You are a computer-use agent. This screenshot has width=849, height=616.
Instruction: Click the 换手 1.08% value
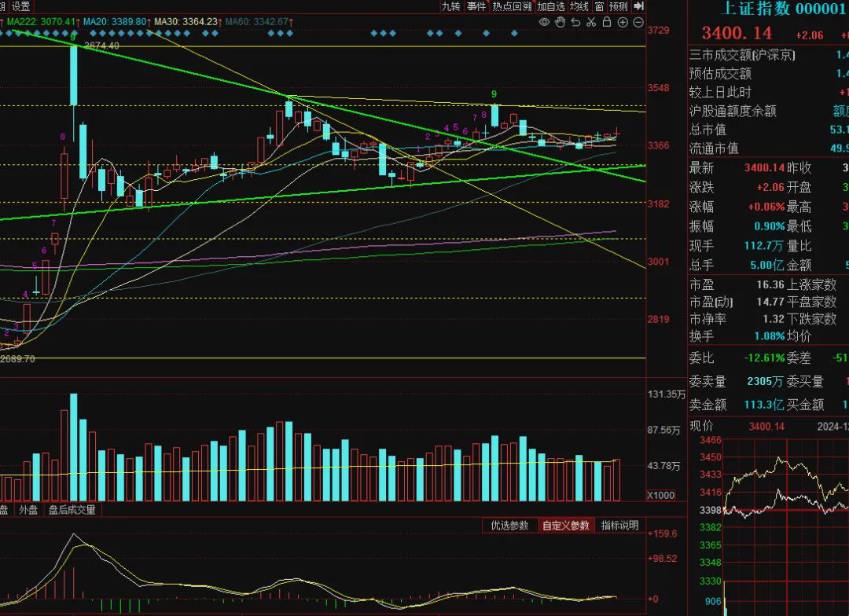click(770, 336)
